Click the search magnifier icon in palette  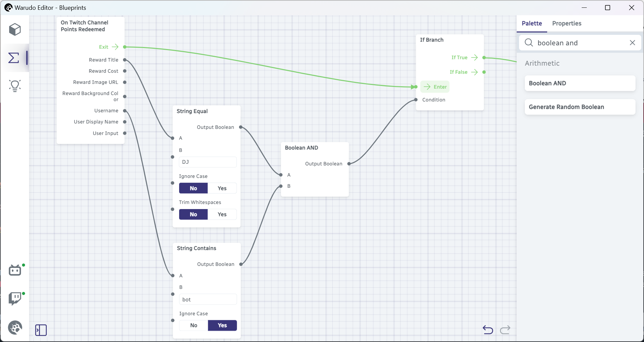click(x=529, y=43)
